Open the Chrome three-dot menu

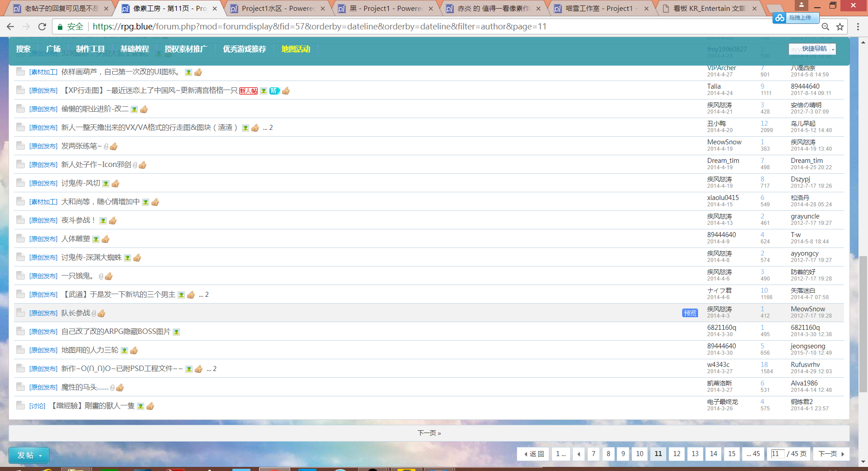point(858,27)
